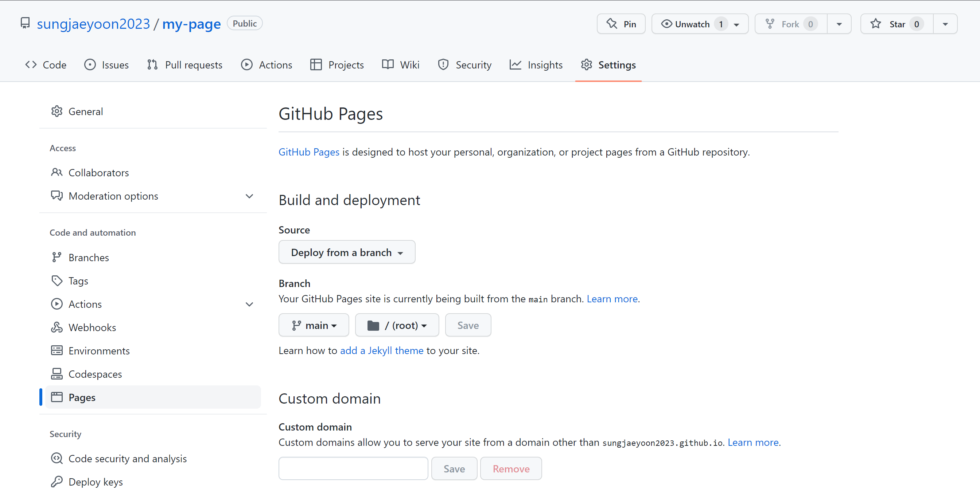Open the my-page repository link
This screenshot has height=491, width=980.
[191, 24]
